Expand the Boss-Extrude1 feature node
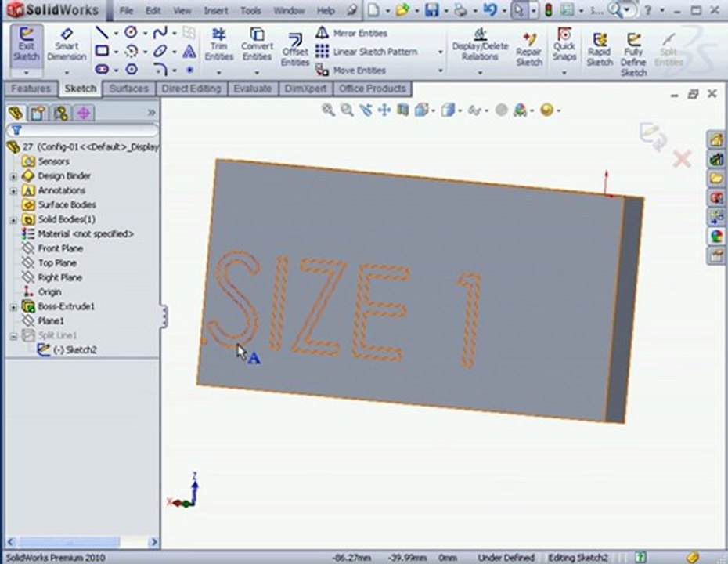 13,307
